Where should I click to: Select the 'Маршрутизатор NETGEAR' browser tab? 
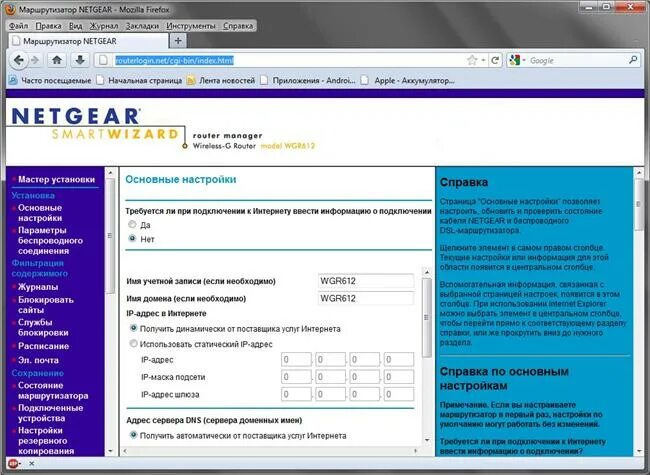tap(89, 41)
